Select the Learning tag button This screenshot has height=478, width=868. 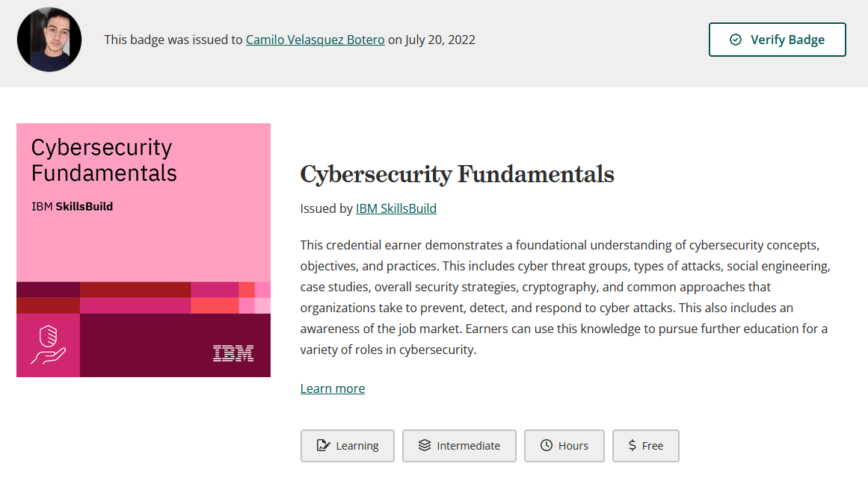point(348,446)
